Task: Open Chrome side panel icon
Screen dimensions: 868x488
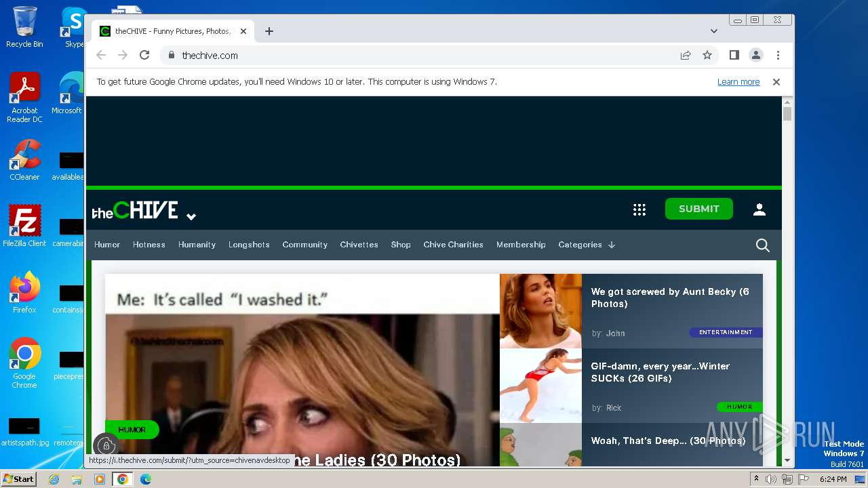Action: coord(734,56)
